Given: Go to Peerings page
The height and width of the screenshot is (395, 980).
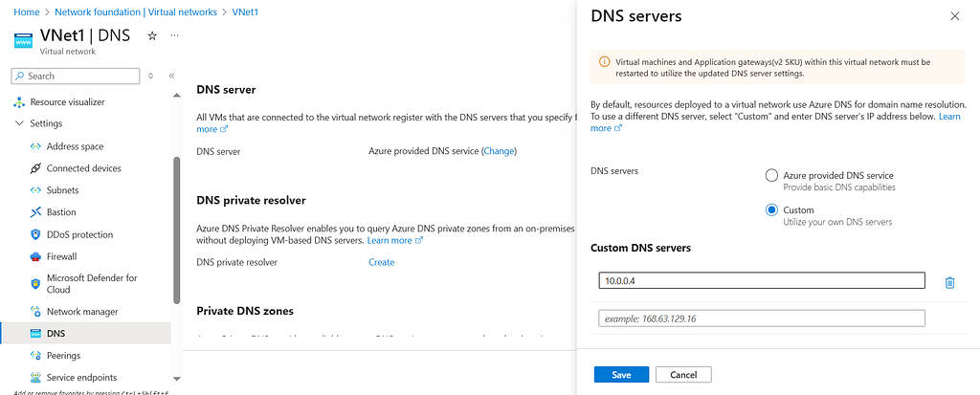Looking at the screenshot, I should point(64,355).
